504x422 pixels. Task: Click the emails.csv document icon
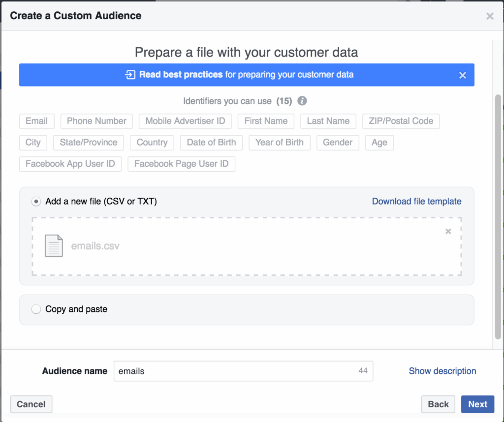(54, 245)
